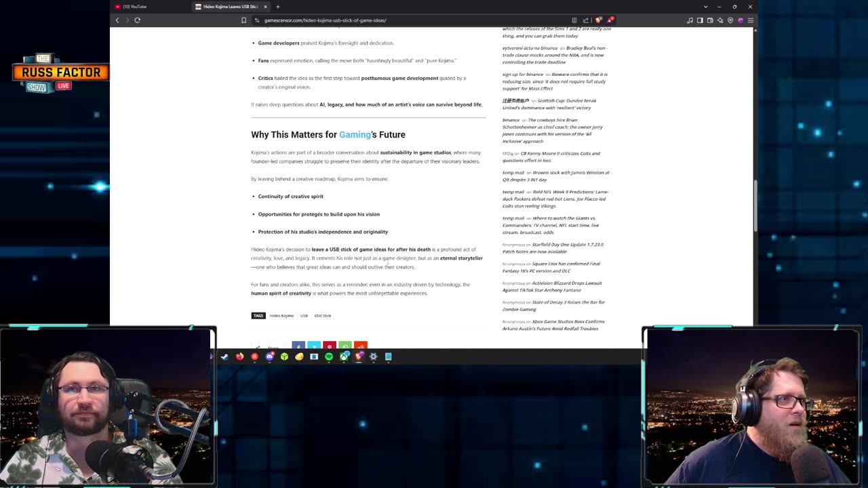Open the Gaming link in the heading
Viewport: 868px width, 488px height.
click(355, 135)
